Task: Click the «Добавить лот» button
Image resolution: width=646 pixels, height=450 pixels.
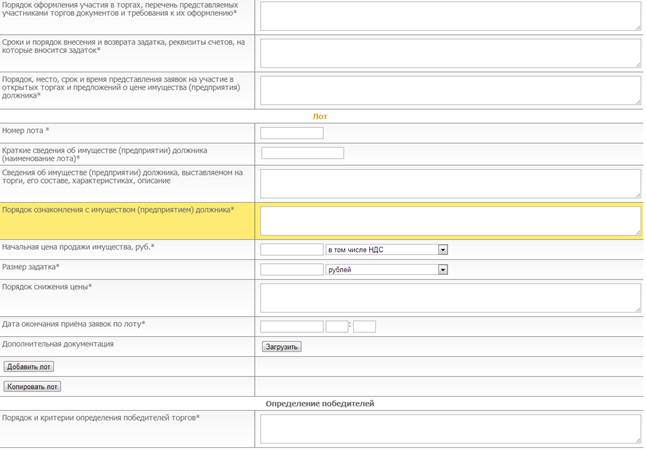Action: tap(29, 367)
